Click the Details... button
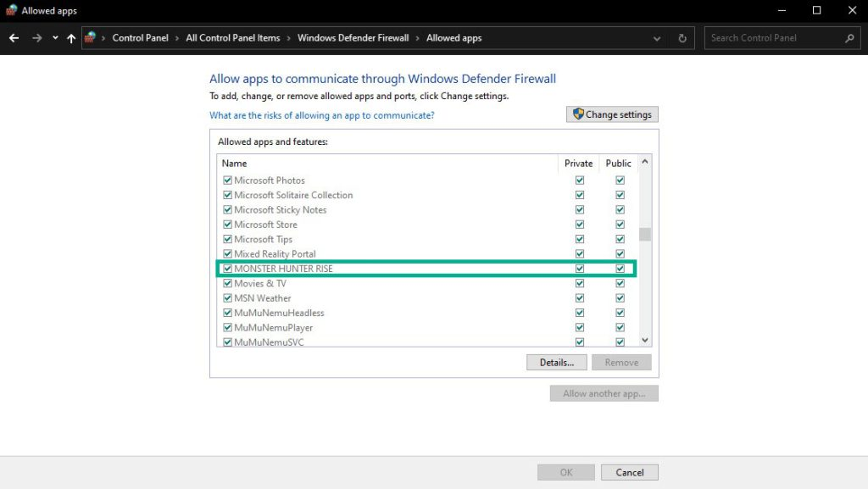The image size is (868, 489). click(556, 363)
